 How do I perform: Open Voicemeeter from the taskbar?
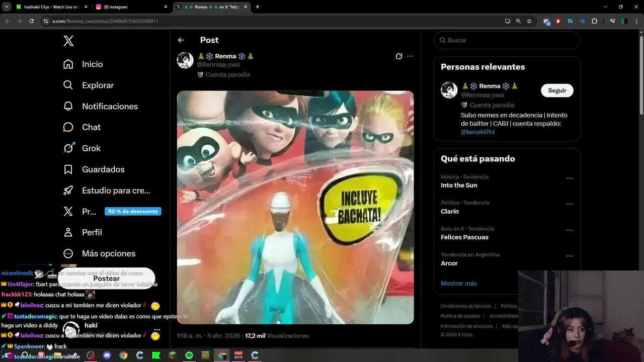pos(238,355)
